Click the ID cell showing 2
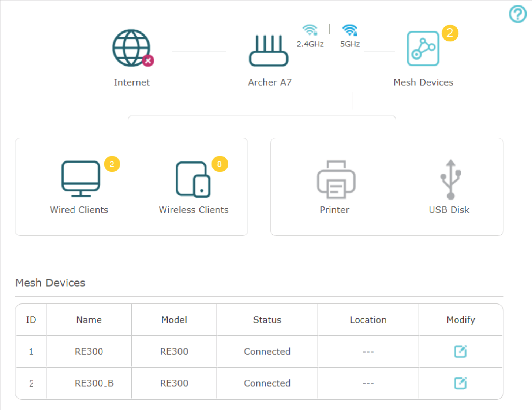This screenshot has width=532, height=410. tap(31, 383)
